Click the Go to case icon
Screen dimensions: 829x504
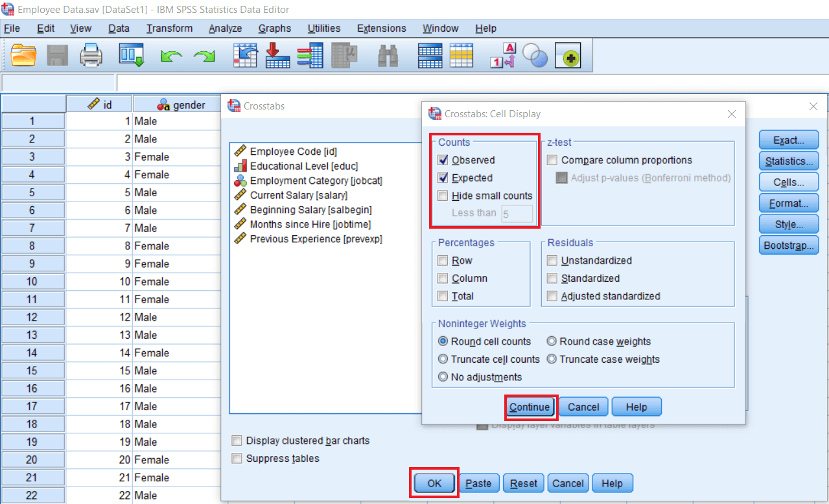246,56
